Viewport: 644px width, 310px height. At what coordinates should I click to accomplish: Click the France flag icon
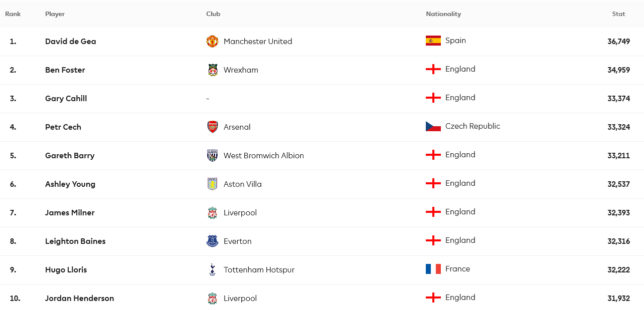[x=433, y=269]
